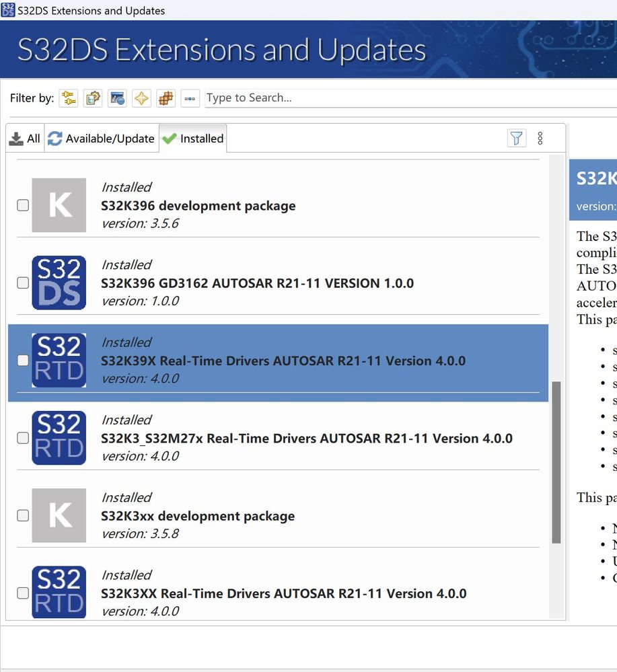This screenshot has width=617, height=672.
Task: Click the S32DS icon for GD3162 package
Action: pos(59,283)
